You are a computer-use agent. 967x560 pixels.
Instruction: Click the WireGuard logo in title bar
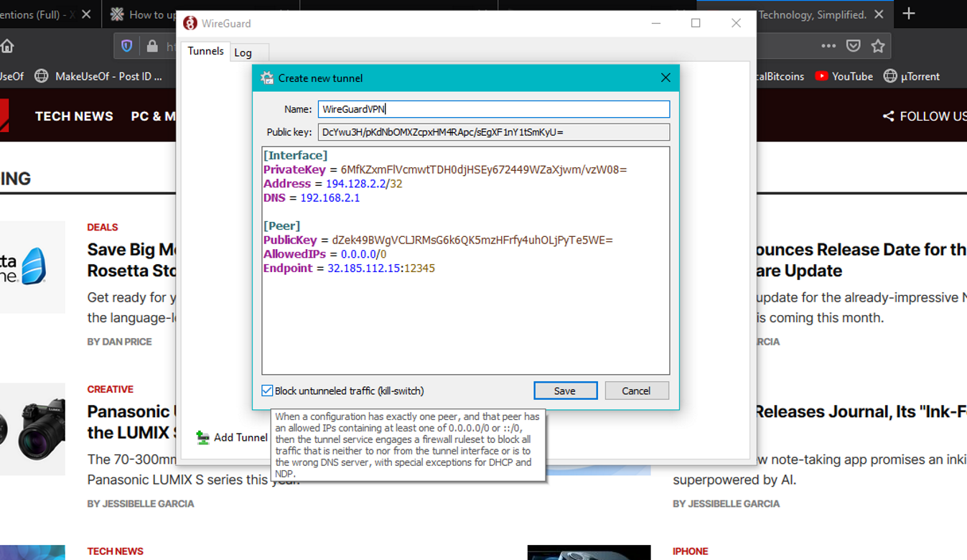pos(190,23)
